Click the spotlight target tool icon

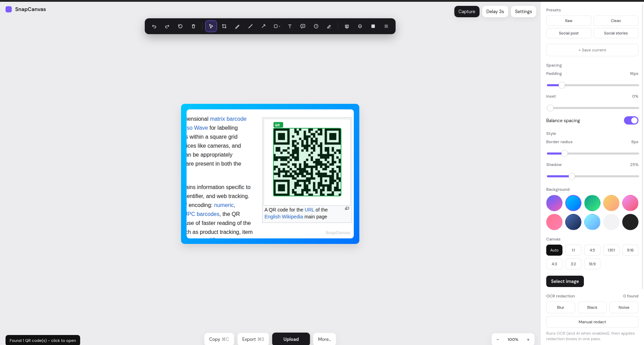(360, 26)
